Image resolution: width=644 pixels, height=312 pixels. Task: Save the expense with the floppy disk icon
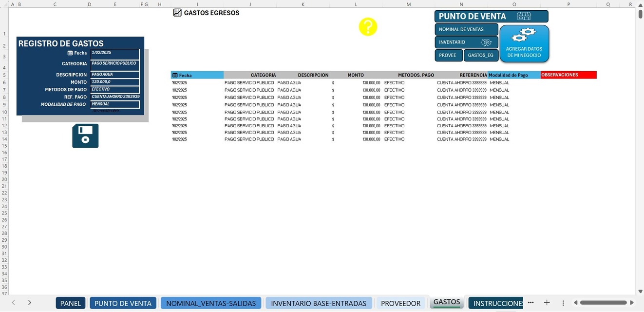(x=85, y=136)
